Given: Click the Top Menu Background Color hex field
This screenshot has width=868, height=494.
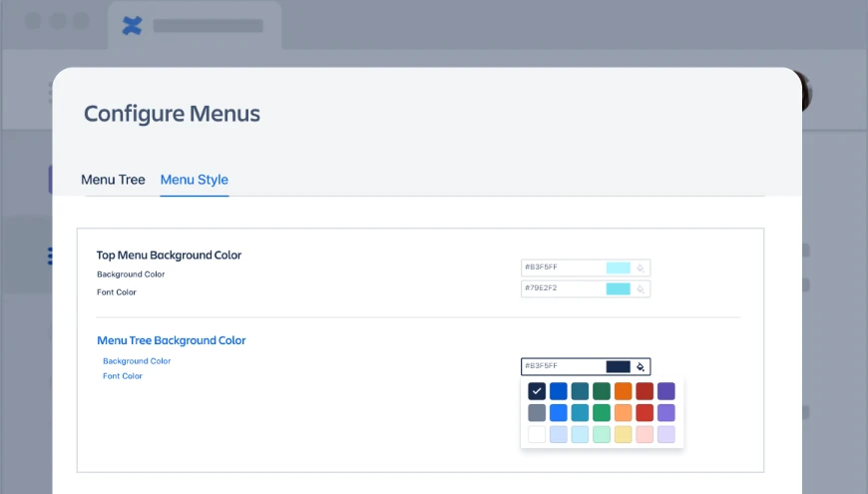Looking at the screenshot, I should coord(586,267).
